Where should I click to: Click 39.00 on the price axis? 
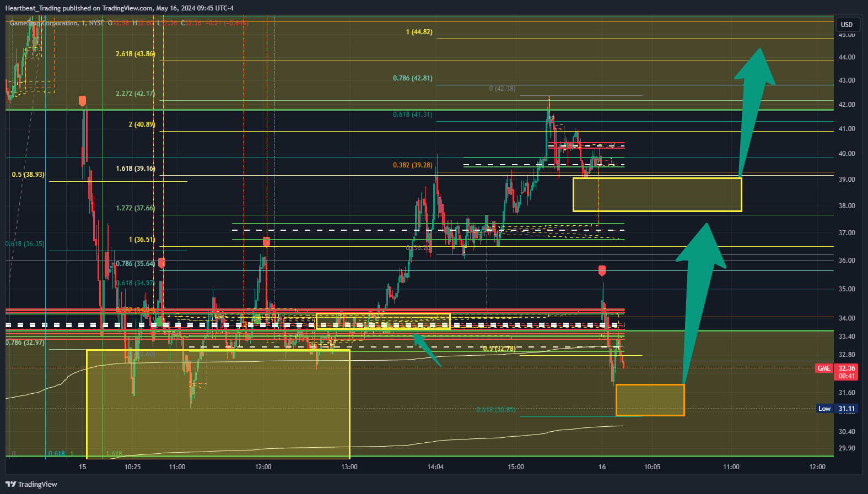(x=847, y=180)
